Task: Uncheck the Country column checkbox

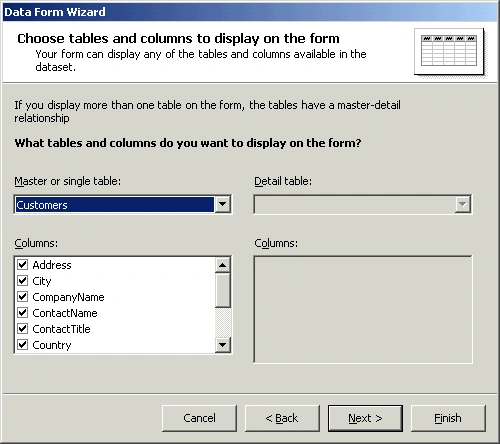Action: tap(23, 345)
